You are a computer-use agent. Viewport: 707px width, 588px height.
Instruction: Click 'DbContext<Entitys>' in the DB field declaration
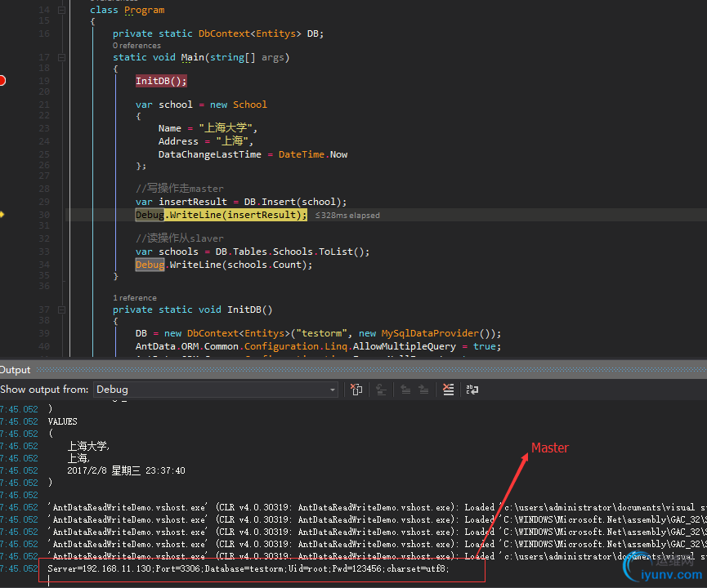(x=250, y=33)
